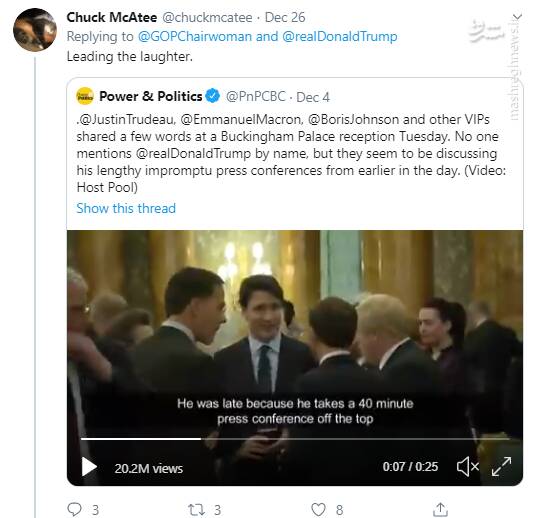Image resolution: width=538 pixels, height=518 pixels.
Task: Unmute the video with the speaker icon
Action: tap(467, 467)
